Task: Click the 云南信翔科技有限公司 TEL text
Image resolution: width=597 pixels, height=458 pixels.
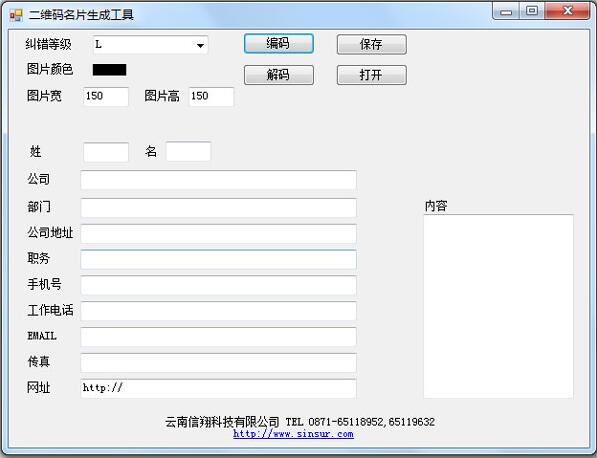Action: [x=300, y=422]
